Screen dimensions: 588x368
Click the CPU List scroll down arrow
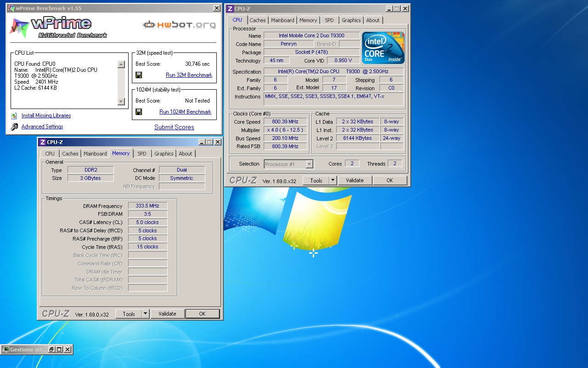(x=121, y=102)
